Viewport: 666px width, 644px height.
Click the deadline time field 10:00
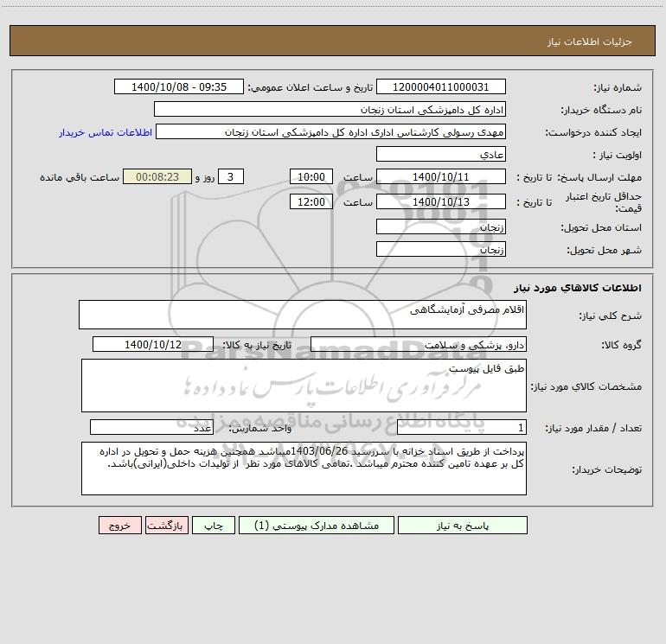point(311,176)
